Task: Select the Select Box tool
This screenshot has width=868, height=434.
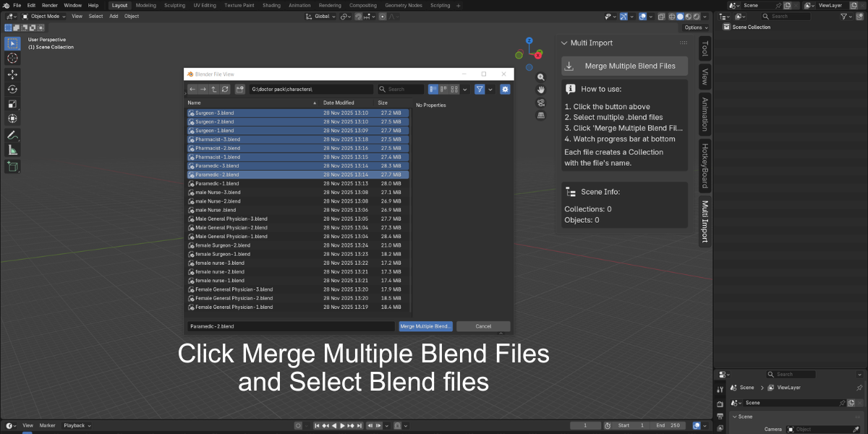Action: [13, 43]
